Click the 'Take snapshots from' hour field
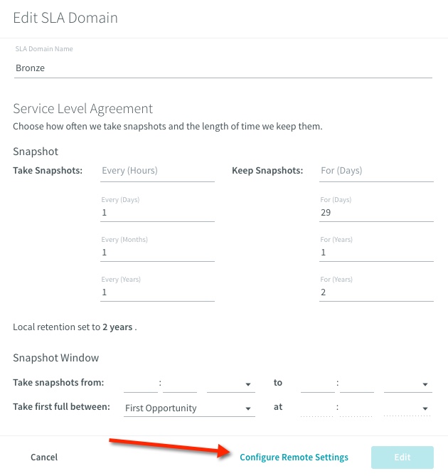 [141, 384]
